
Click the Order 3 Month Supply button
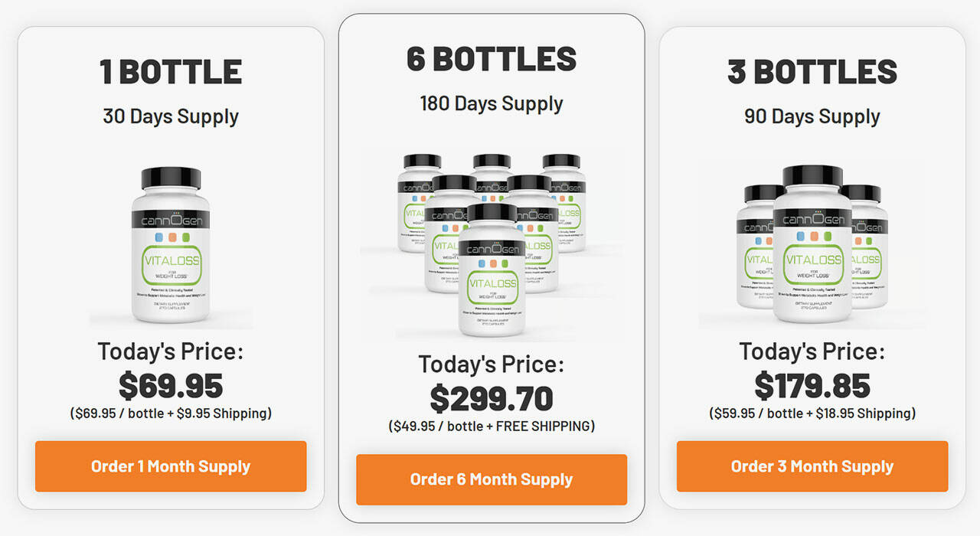pos(812,466)
